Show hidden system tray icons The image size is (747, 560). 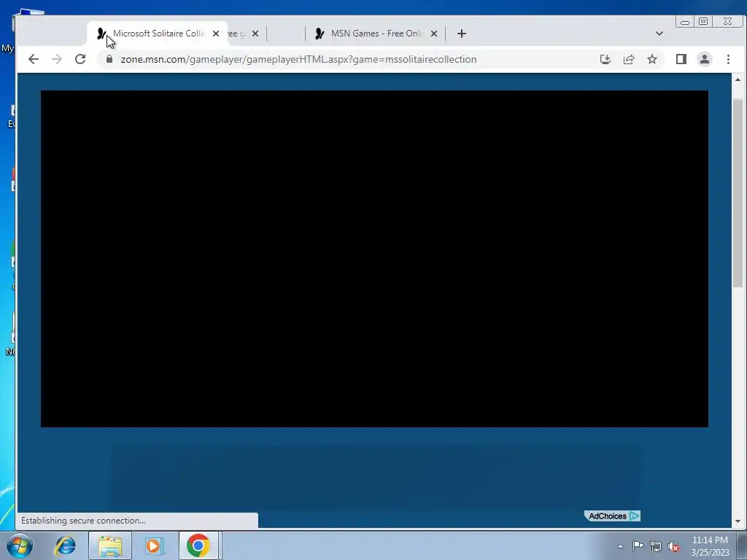point(620,546)
